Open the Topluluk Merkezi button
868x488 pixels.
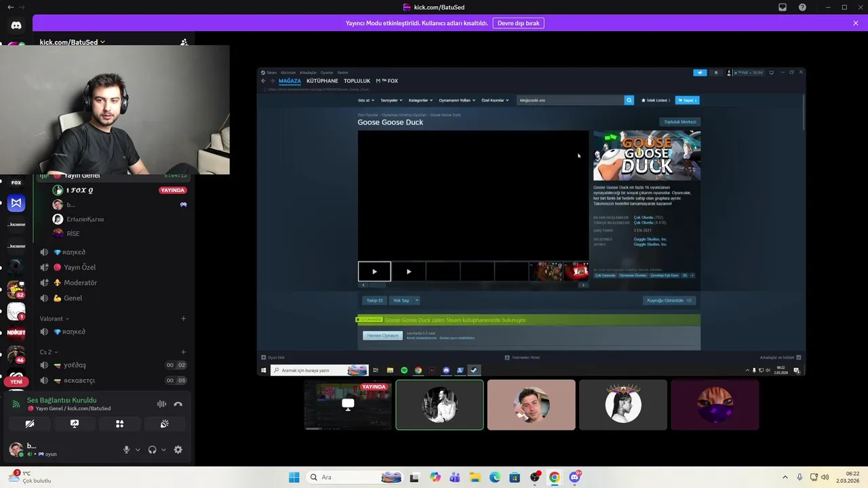pos(679,122)
